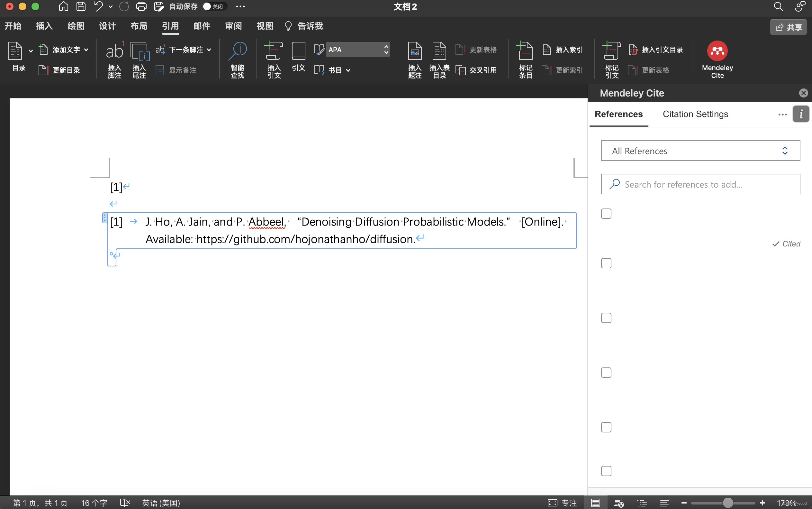Switch to Outline view icon

click(x=642, y=503)
